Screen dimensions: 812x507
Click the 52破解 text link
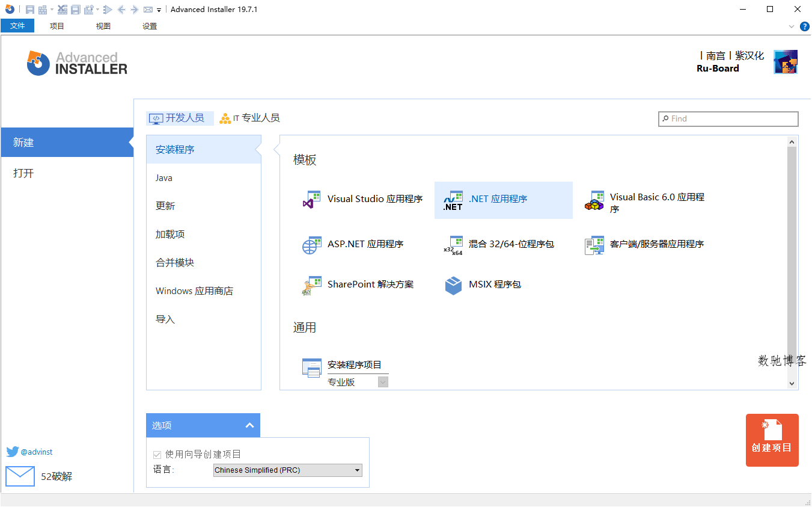(56, 477)
